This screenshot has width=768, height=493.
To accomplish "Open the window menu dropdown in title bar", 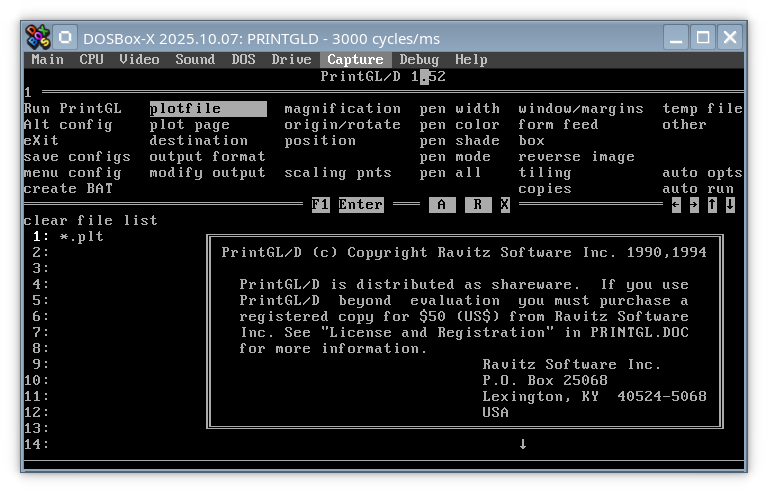I will (x=66, y=38).
